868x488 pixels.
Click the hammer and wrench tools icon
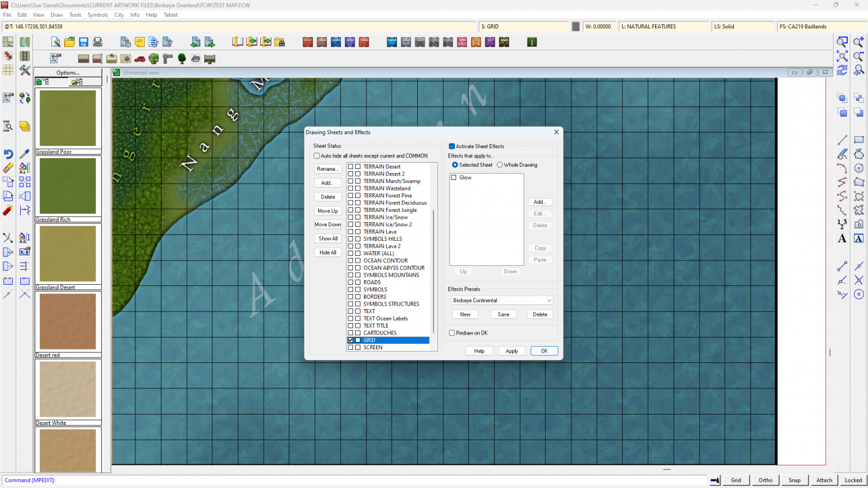tap(24, 70)
